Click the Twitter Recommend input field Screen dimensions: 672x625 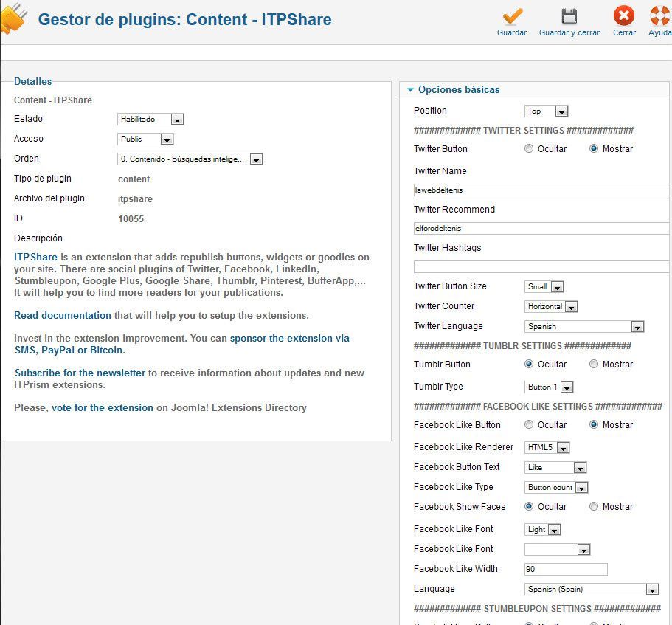point(541,228)
